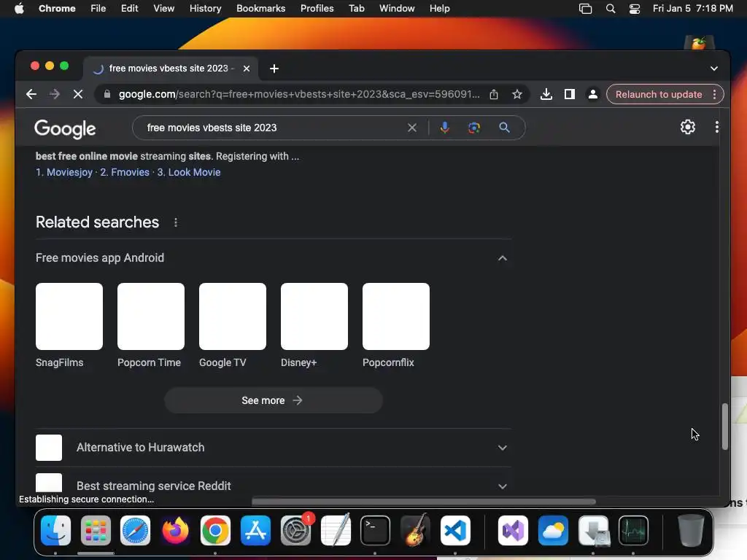Open a new tab with the plus button

click(x=274, y=69)
